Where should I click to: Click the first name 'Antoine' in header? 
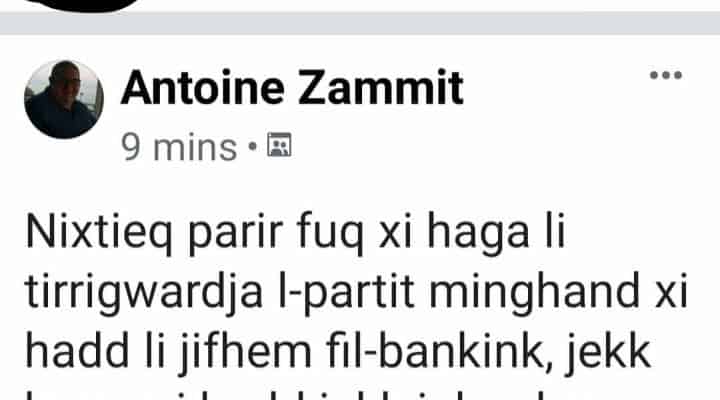click(202, 87)
